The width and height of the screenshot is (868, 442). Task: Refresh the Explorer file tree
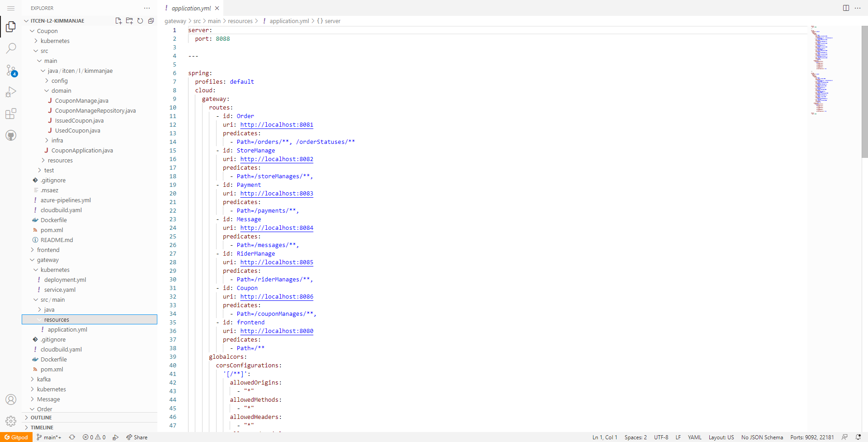coord(140,21)
